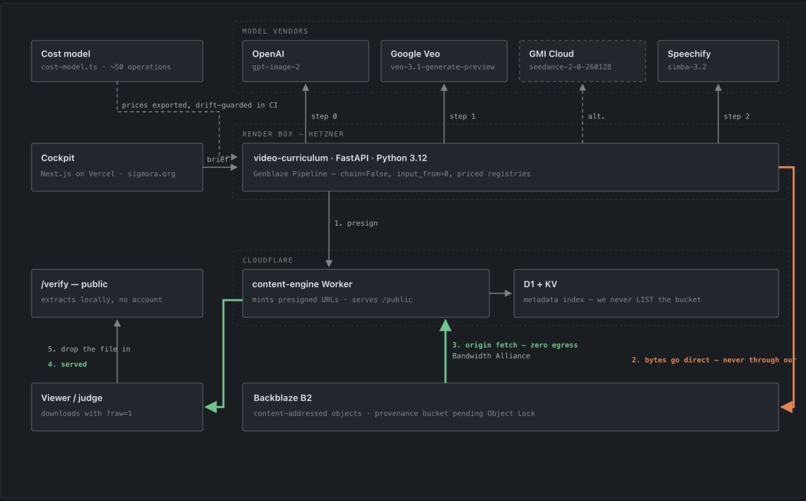Select the video-curriculum FastAPI box
Viewport: 806px width, 501px height.
click(510, 167)
